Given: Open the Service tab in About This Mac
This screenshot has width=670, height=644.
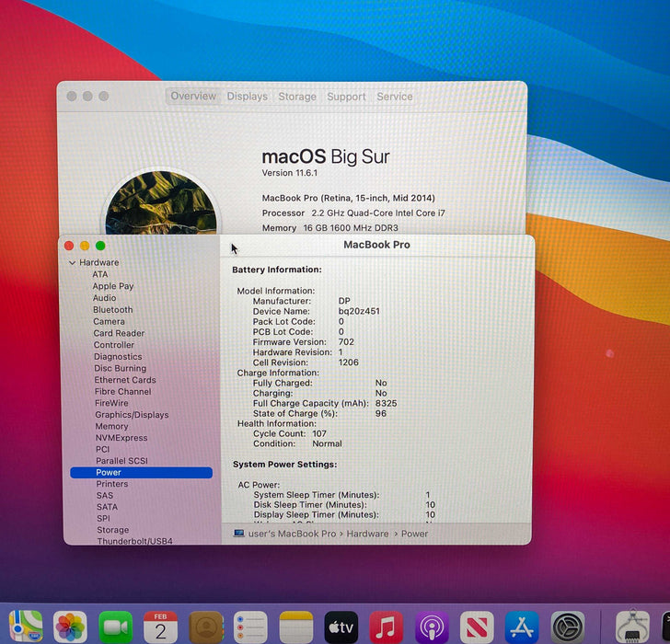Looking at the screenshot, I should 395,97.
